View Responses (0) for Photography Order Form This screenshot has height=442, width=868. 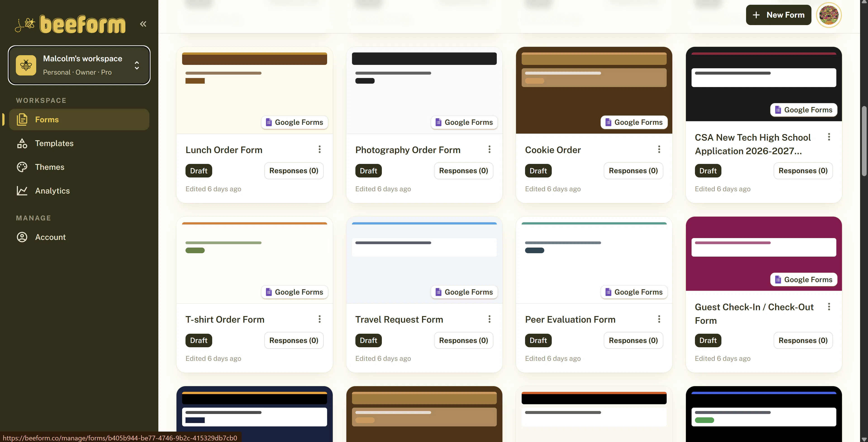click(x=464, y=171)
